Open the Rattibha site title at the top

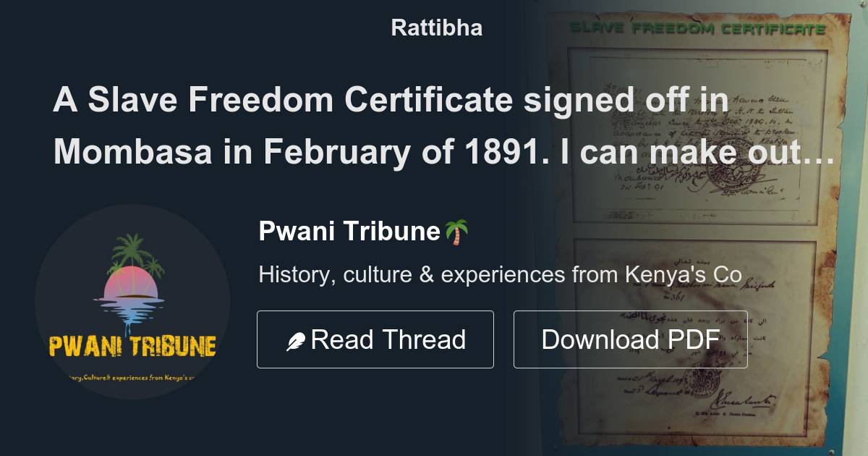(x=434, y=28)
